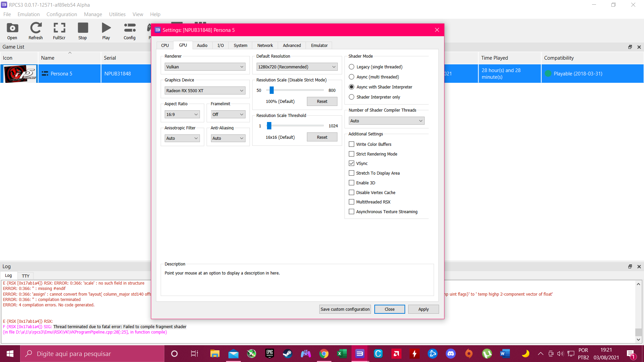Open the Anti-Aliasing dropdown
The width and height of the screenshot is (644, 362).
pos(228,138)
